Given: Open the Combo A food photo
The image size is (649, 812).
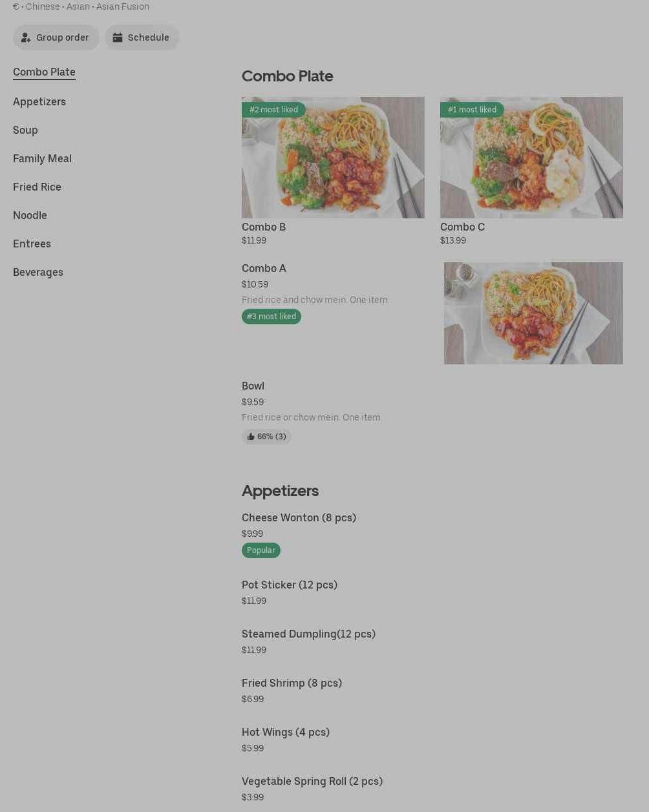Looking at the screenshot, I should point(533,313).
